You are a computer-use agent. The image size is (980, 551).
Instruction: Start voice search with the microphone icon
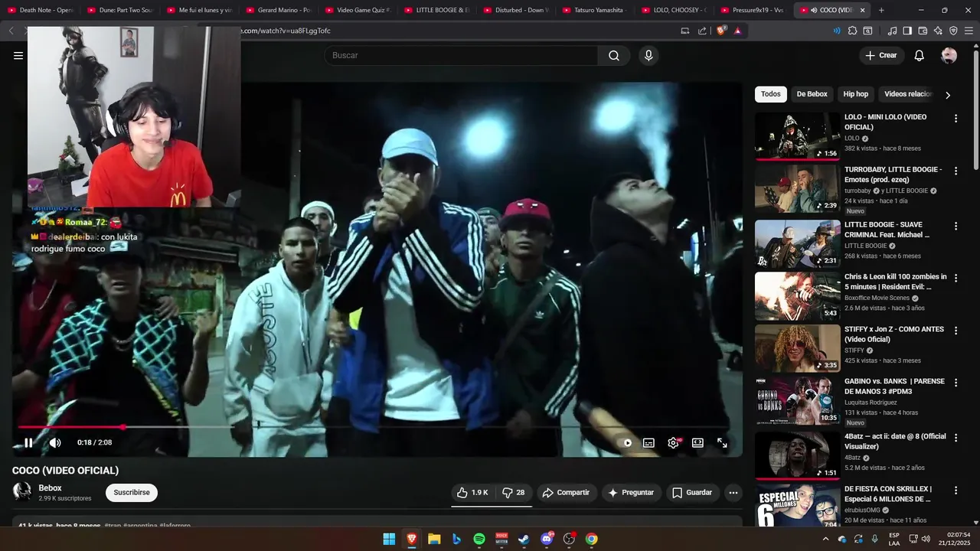tap(648, 55)
